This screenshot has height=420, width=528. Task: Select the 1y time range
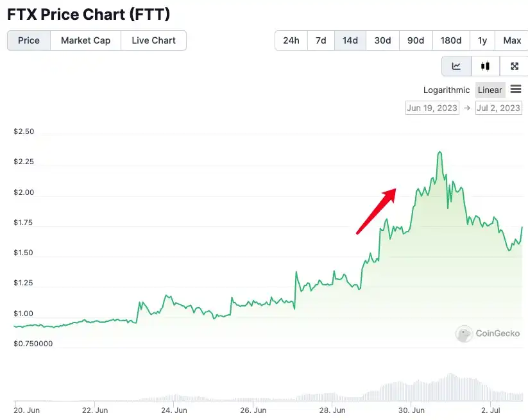click(482, 40)
